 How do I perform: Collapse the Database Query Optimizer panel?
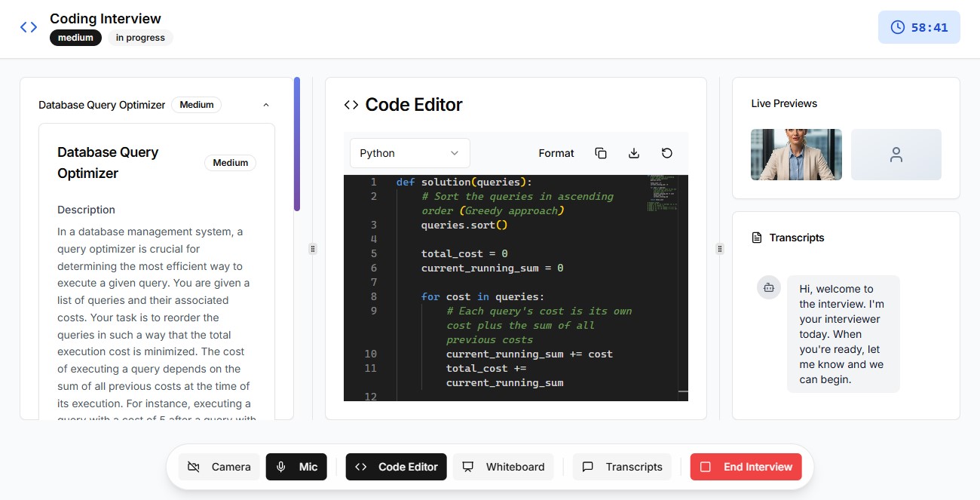(265, 105)
